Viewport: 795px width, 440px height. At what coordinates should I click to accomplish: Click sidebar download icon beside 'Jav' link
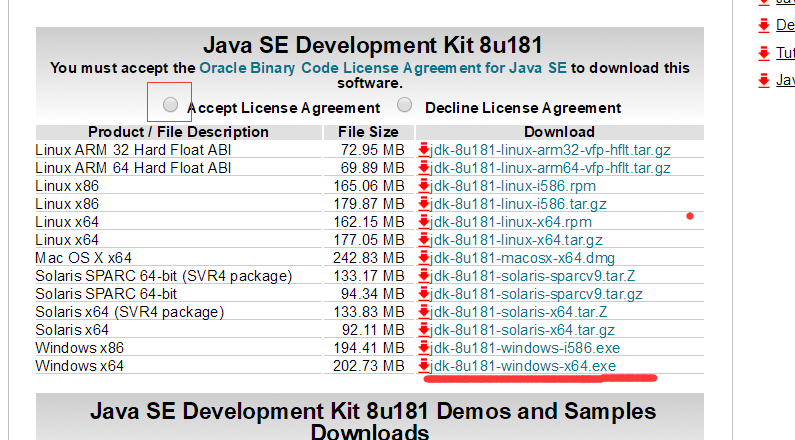pyautogui.click(x=764, y=80)
